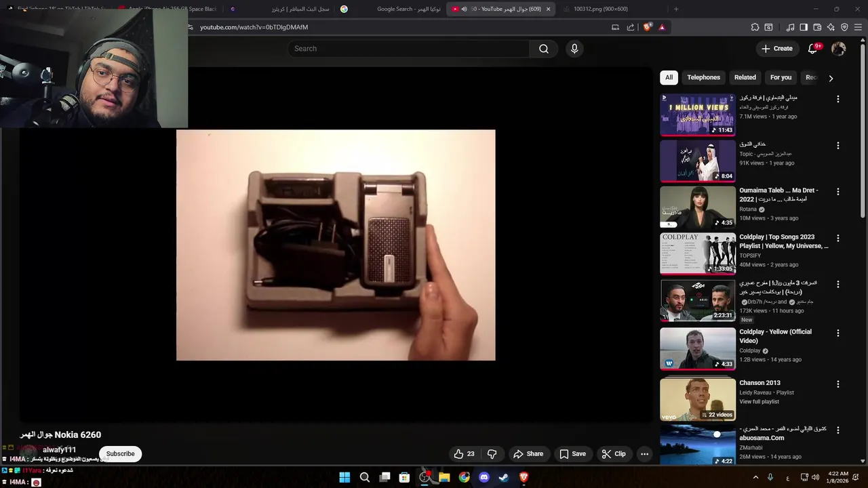Dislike the video with thumbs down
Image resolution: width=868 pixels, height=488 pixels.
(492, 454)
